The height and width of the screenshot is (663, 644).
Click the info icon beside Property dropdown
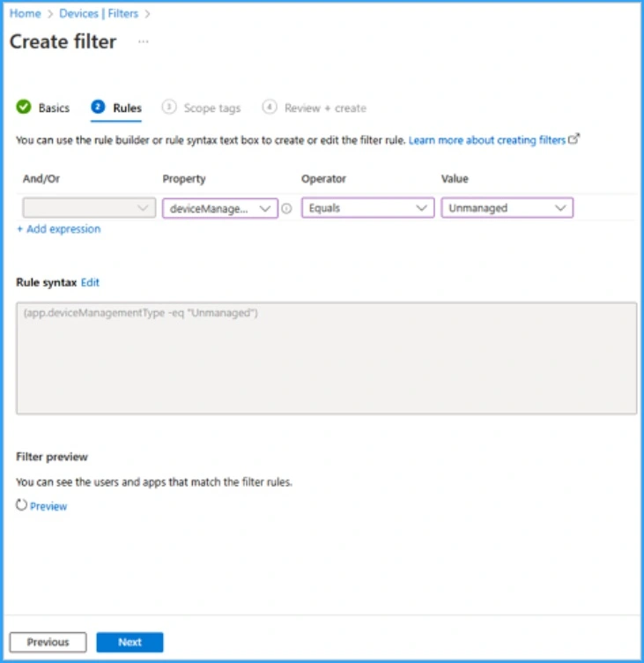[286, 208]
